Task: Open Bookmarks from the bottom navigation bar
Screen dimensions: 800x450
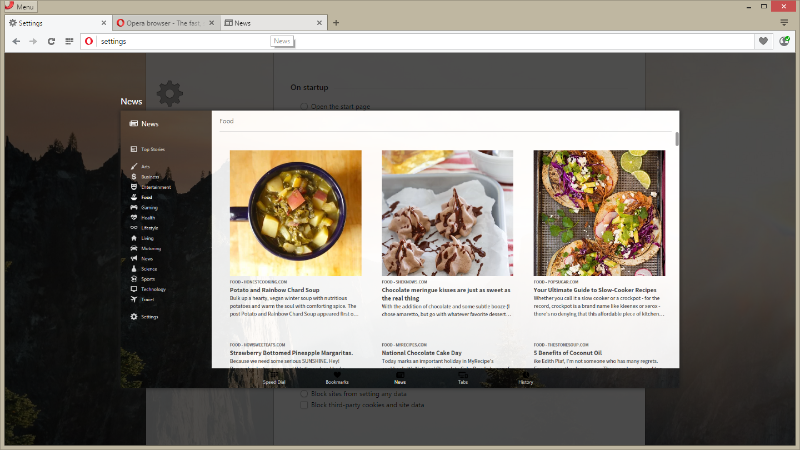Action: click(x=337, y=378)
